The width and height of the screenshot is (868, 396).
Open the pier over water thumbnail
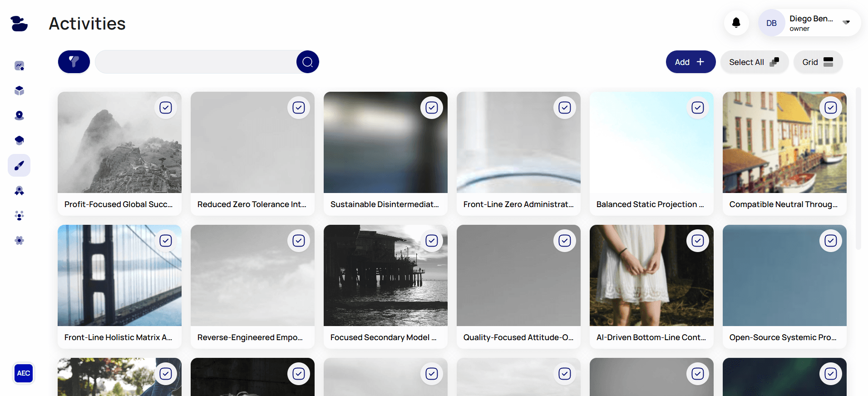(385, 276)
